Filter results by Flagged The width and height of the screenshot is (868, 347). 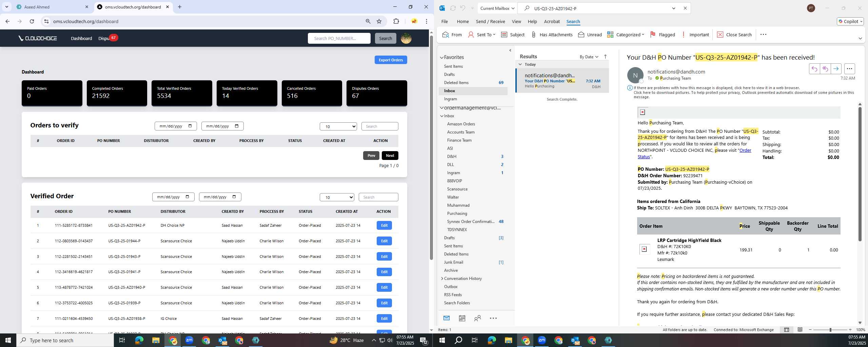[x=662, y=35]
